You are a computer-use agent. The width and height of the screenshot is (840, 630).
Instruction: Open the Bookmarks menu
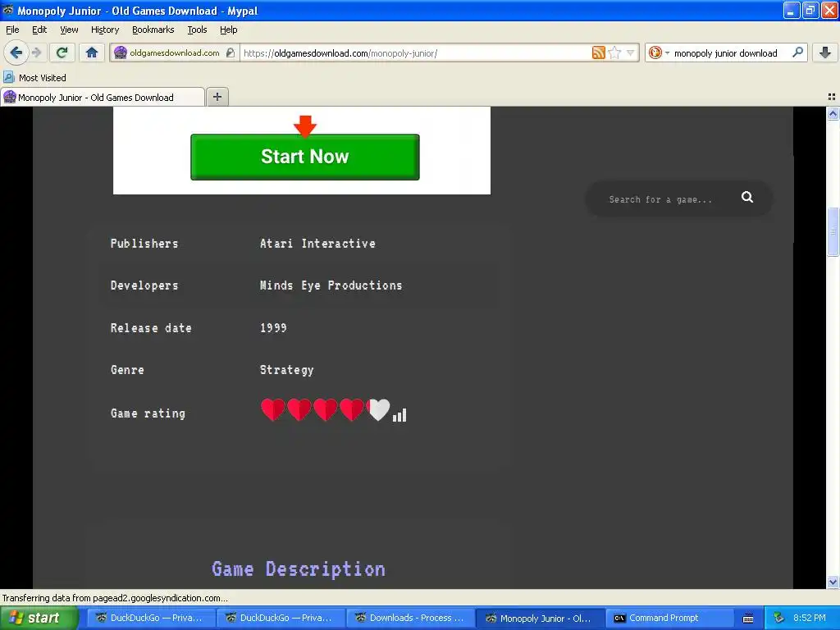pos(153,30)
